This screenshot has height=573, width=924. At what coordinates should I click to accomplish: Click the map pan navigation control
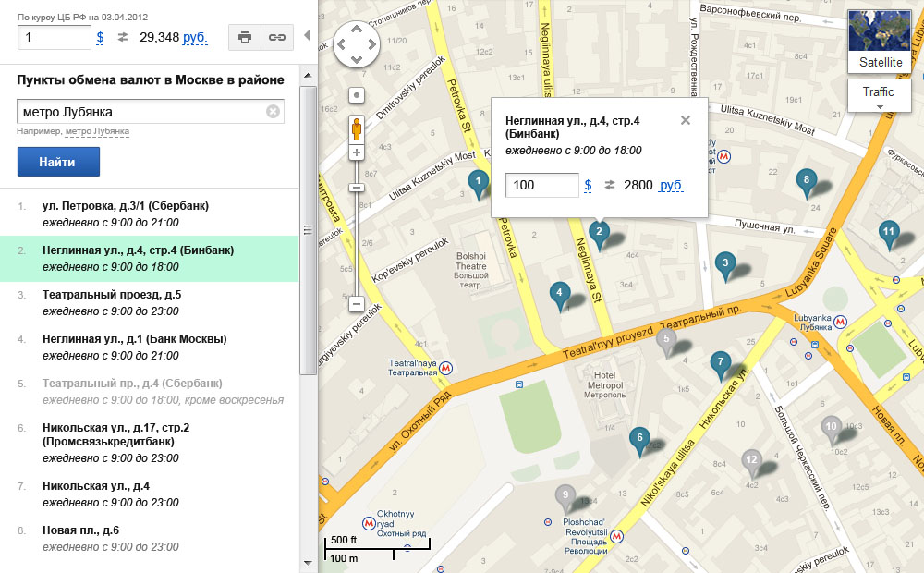pos(357,44)
